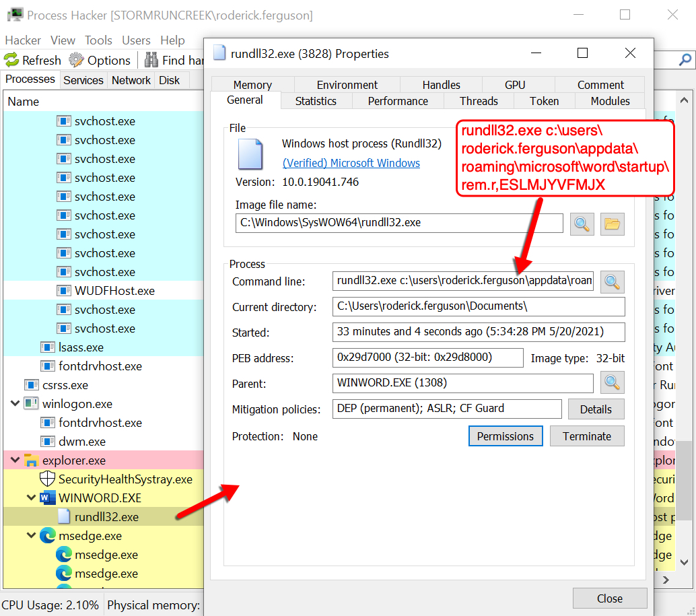Select the SecurityHealthSystray.exe process row
Screen dimensions: 696x616
103,479
